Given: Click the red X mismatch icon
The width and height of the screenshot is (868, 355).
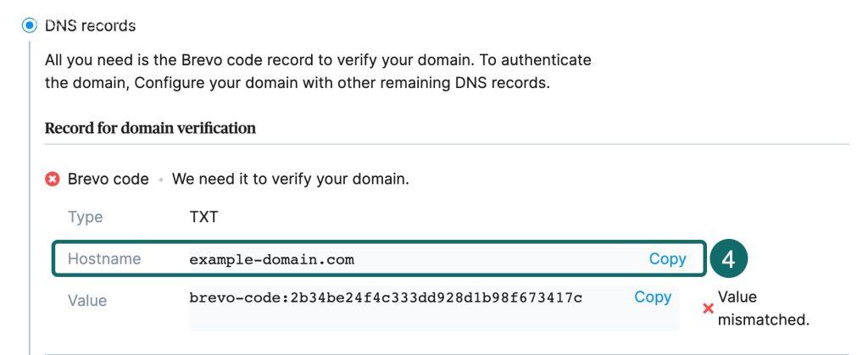Looking at the screenshot, I should pos(709,308).
